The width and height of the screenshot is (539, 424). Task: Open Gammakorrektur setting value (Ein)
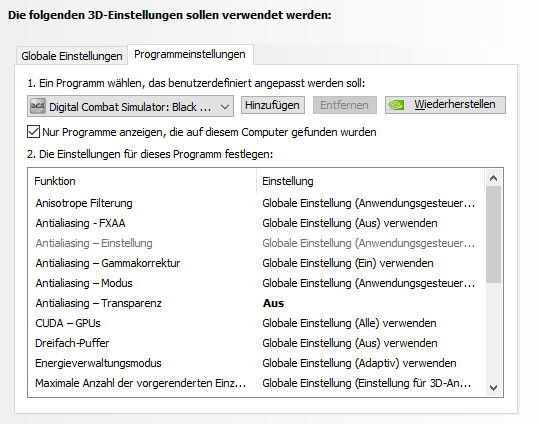348,263
